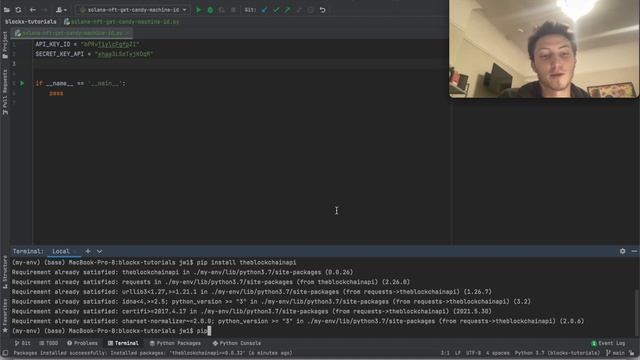
Task: Hide the Terminal panel with minus icon
Action: point(634,251)
